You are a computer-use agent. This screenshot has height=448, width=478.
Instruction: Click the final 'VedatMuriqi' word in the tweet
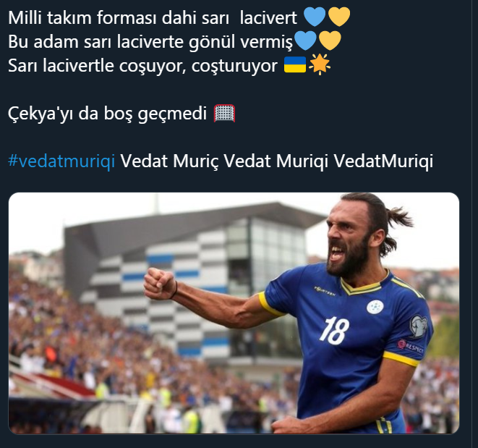point(383,161)
